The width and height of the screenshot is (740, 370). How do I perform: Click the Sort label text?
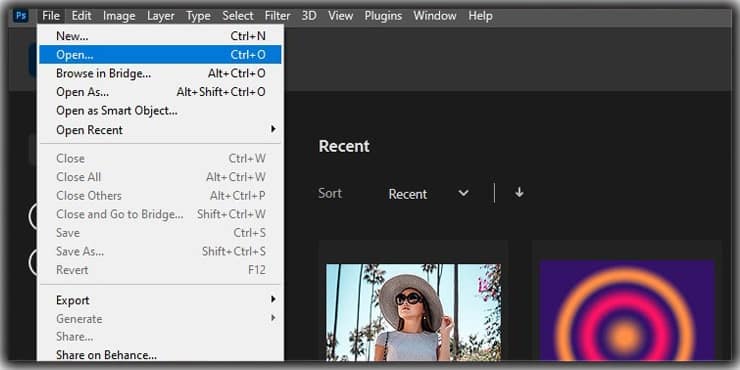point(330,193)
